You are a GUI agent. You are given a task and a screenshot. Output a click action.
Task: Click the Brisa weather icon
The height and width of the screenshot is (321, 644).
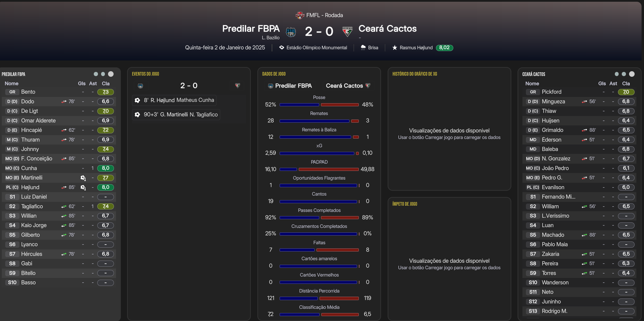[x=363, y=48]
